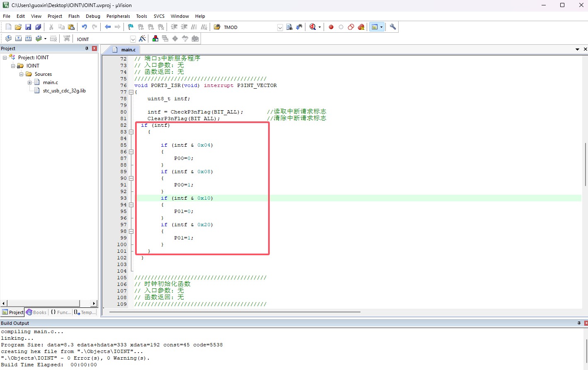Select the IOINT target in the project tree
The height and width of the screenshot is (370, 588).
33,66
